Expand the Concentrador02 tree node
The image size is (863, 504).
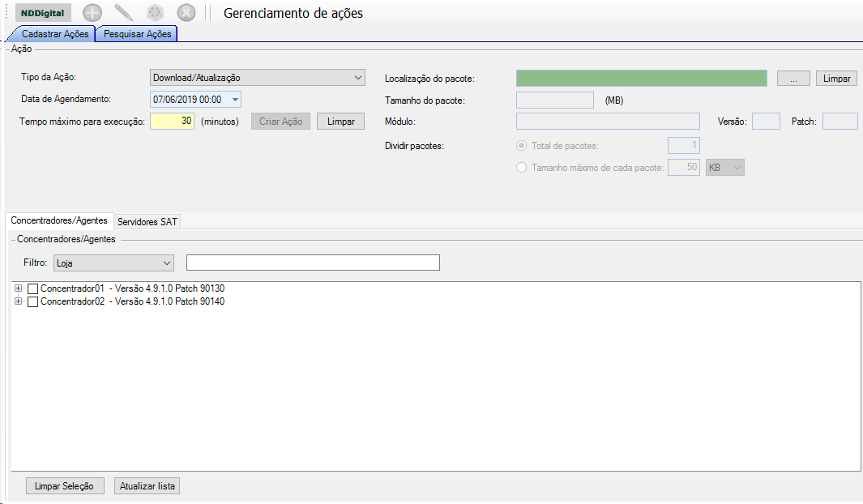click(x=18, y=301)
